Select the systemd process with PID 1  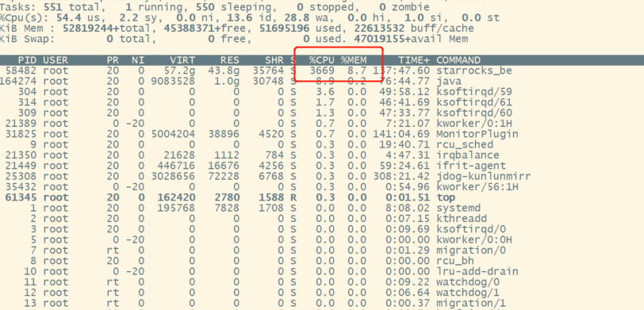(x=322, y=209)
